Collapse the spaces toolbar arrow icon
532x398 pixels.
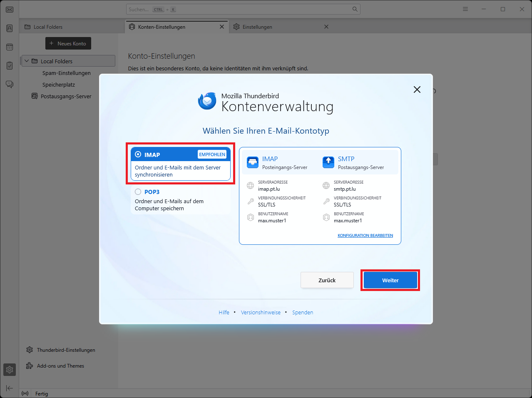(x=10, y=388)
